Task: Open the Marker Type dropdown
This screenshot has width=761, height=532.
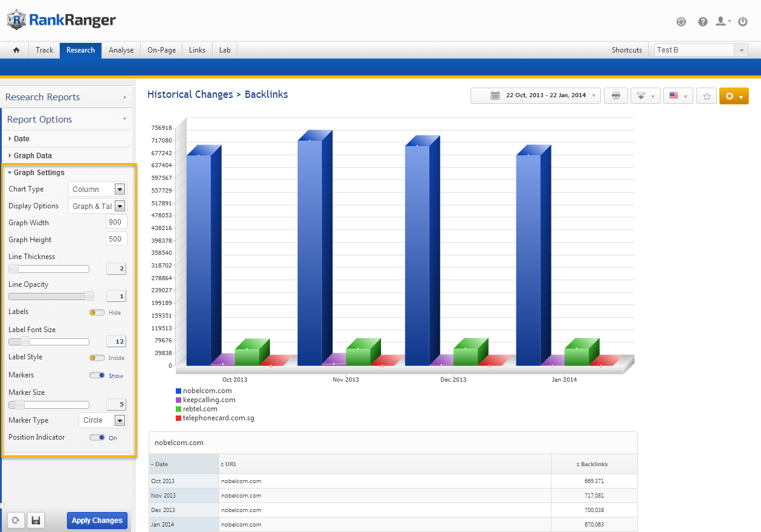Action: click(x=103, y=420)
